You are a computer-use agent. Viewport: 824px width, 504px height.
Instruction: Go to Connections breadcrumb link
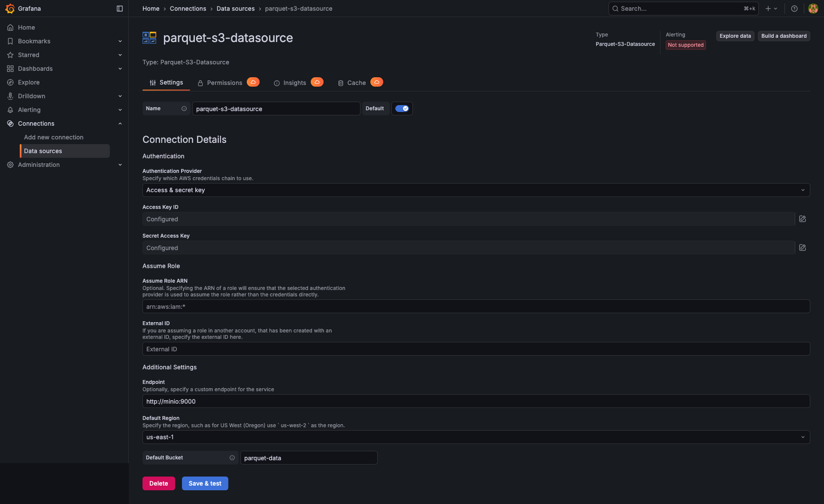coord(188,9)
